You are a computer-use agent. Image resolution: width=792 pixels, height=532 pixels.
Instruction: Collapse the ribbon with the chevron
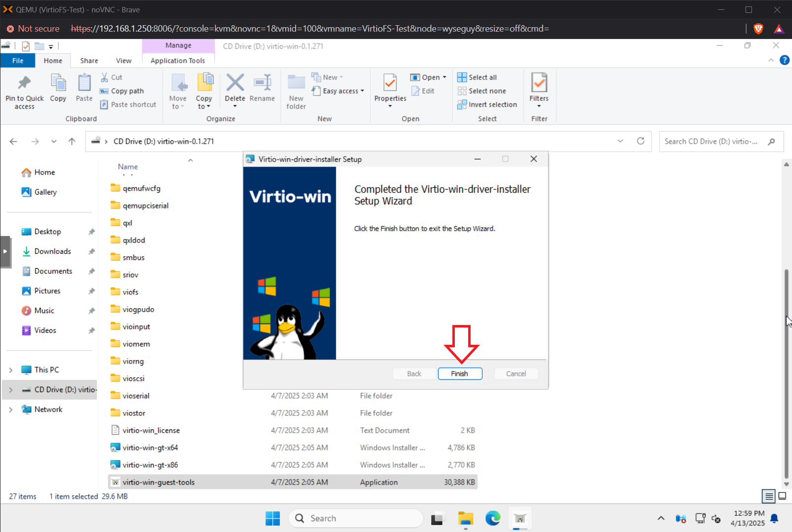[x=771, y=60]
